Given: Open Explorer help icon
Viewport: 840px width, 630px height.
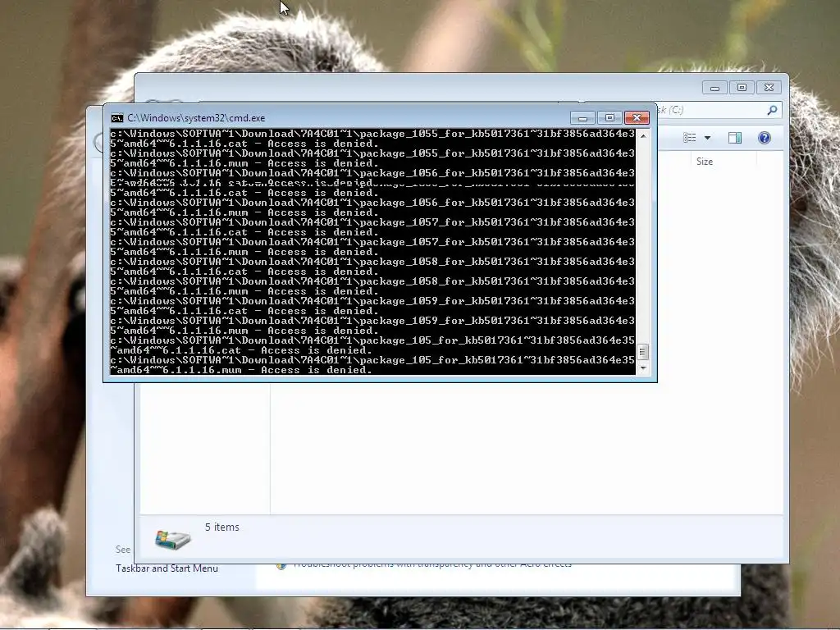Looking at the screenshot, I should tap(765, 138).
